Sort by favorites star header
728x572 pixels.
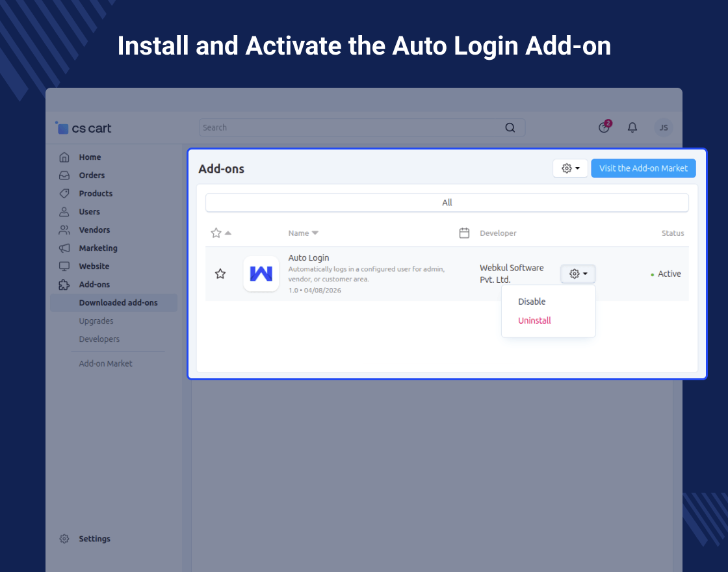pos(220,233)
